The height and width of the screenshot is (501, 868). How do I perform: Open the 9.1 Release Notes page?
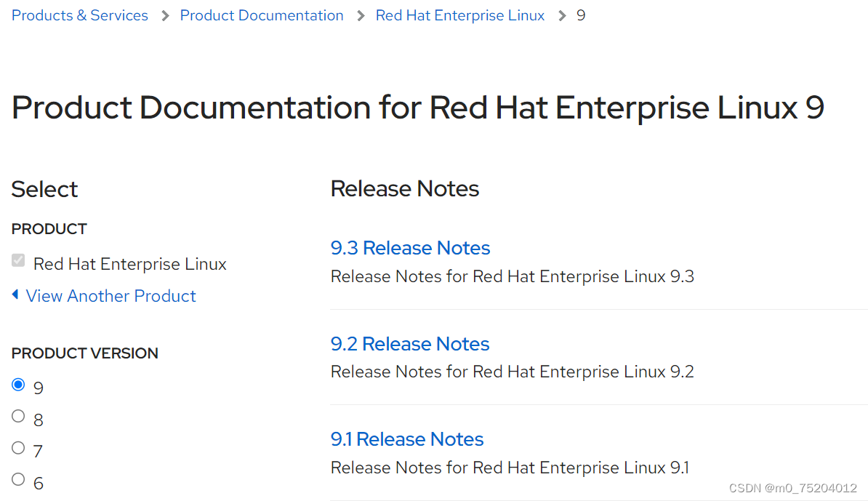click(x=406, y=439)
